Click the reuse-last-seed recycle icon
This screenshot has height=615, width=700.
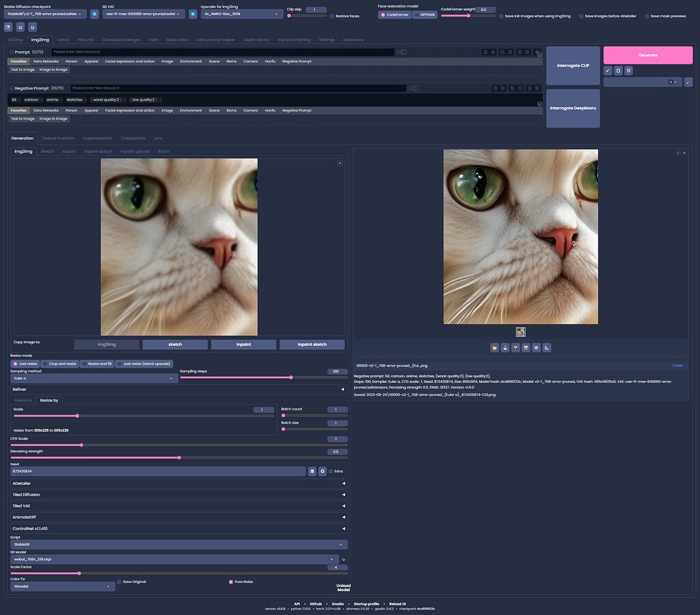click(322, 471)
